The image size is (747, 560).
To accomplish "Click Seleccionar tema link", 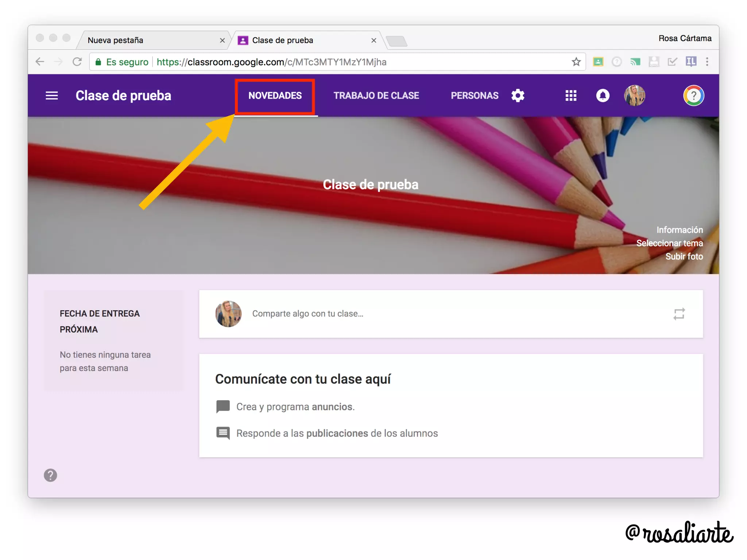I will (x=669, y=243).
